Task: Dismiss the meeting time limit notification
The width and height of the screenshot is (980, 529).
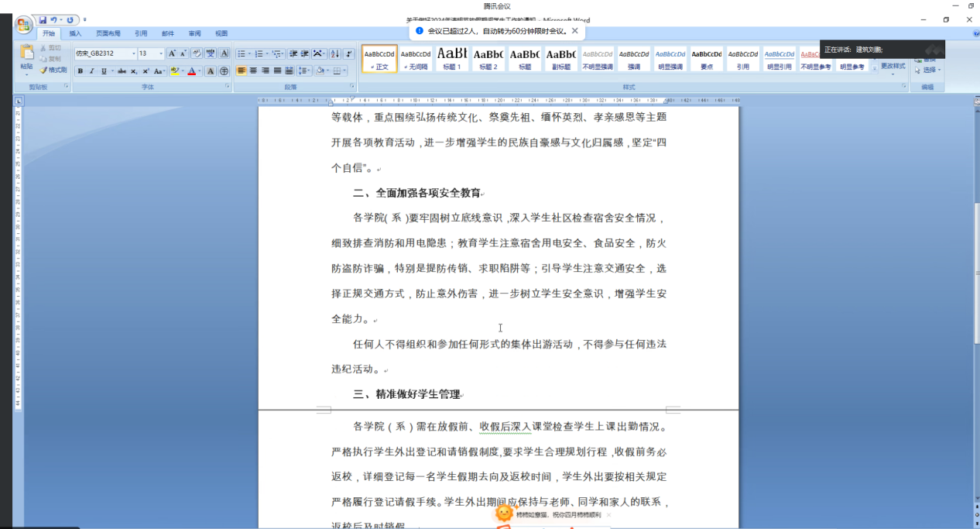Action: [x=574, y=31]
